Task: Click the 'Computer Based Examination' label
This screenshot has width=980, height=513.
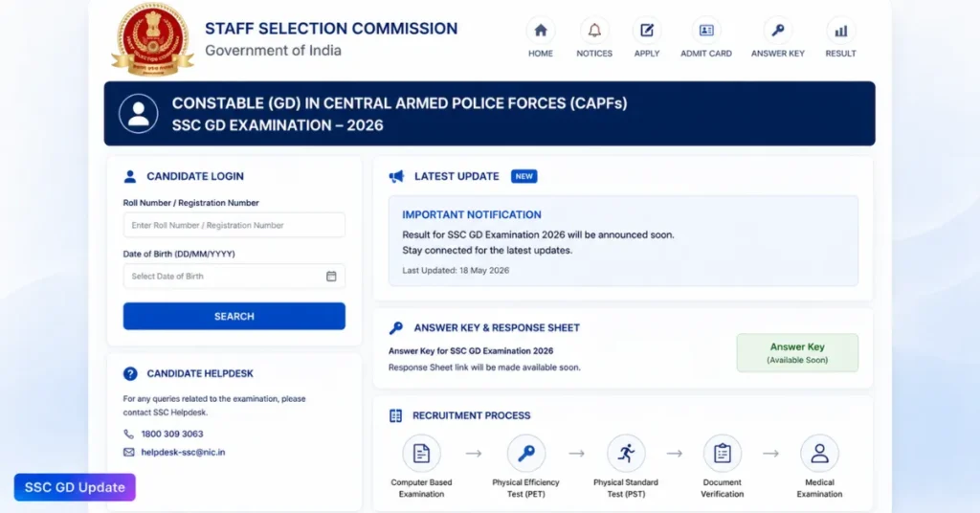Action: 421,488
